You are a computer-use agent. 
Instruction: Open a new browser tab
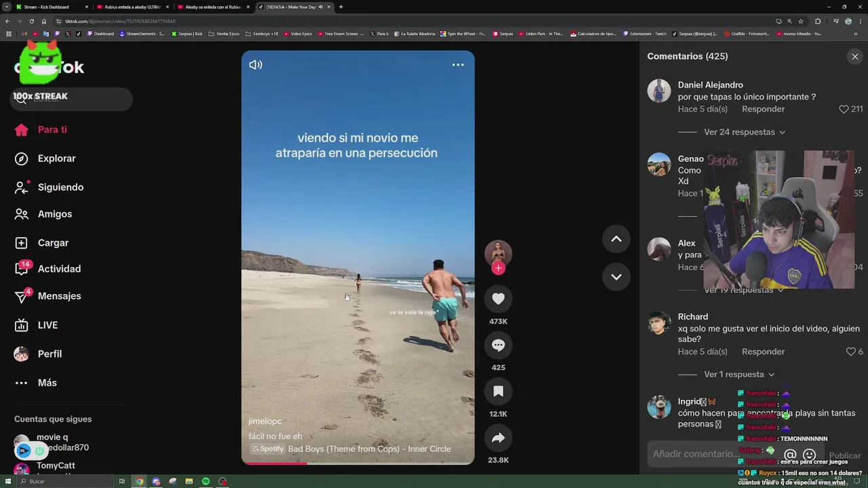pos(340,7)
